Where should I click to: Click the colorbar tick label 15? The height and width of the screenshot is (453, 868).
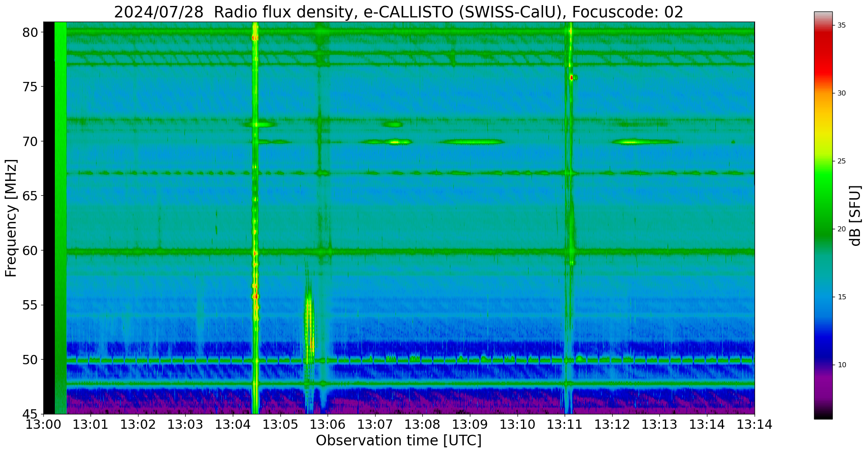[842, 297]
